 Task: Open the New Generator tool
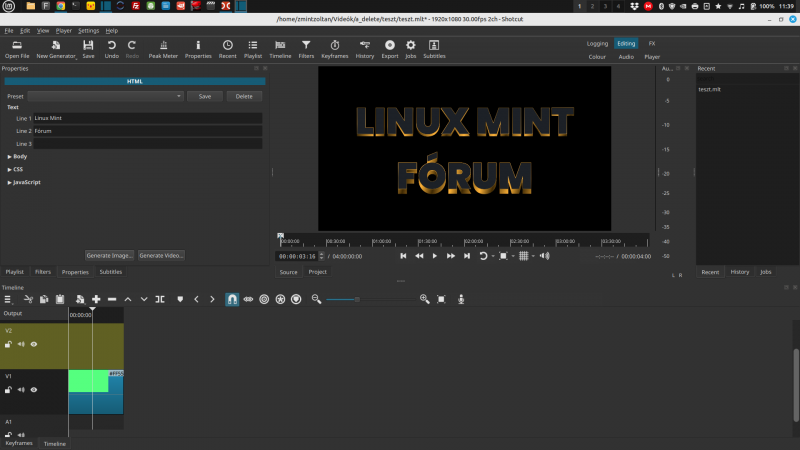56,49
